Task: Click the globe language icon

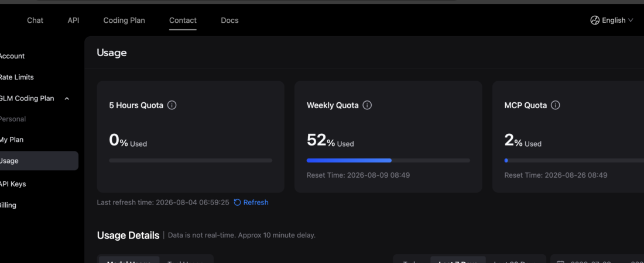Action: click(x=595, y=20)
